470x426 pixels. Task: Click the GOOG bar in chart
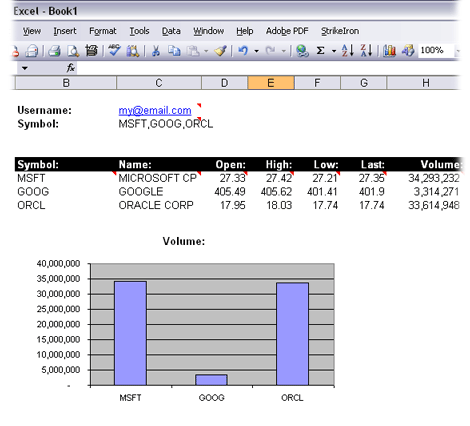[211, 380]
